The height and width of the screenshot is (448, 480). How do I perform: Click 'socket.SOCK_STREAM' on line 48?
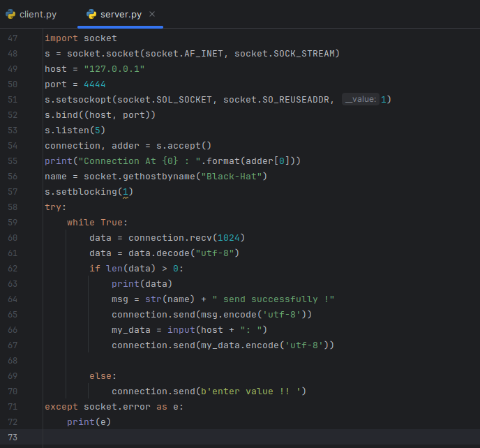pyautogui.click(x=285, y=54)
